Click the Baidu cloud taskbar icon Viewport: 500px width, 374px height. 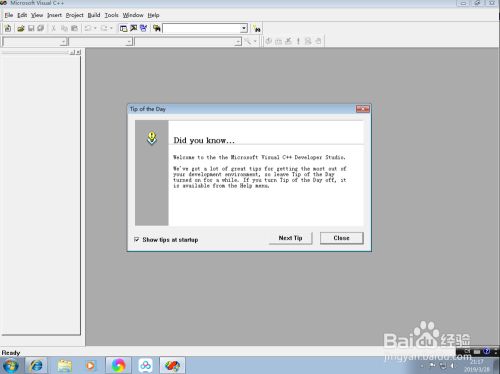point(145,365)
